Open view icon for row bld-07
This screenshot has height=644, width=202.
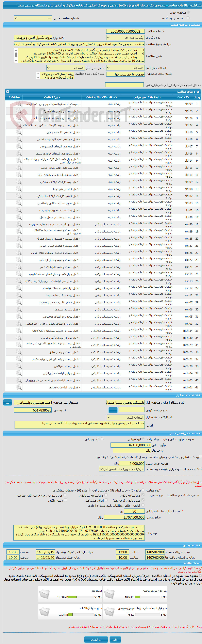point(18,196)
